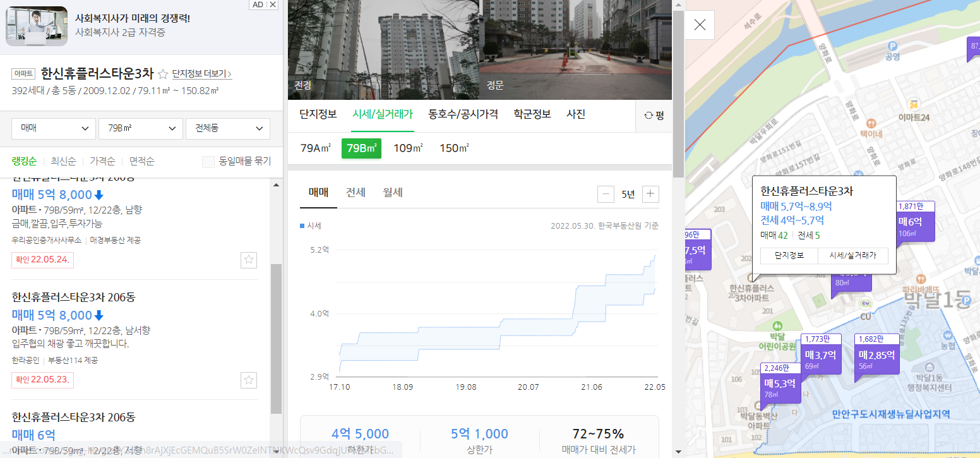Screen dimensions: 980x458
Task: Sort listings by 가격순
Action: (102, 161)
